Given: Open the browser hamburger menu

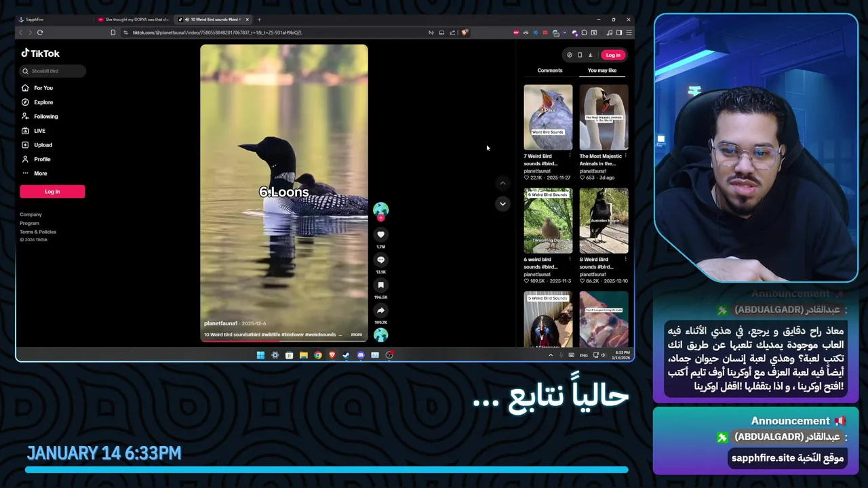Looking at the screenshot, I should 629,33.
